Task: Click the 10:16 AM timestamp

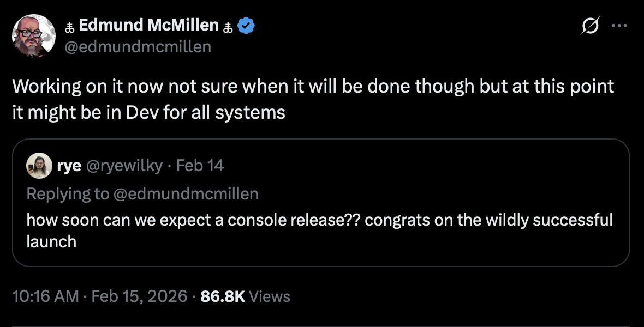Action: (46, 296)
